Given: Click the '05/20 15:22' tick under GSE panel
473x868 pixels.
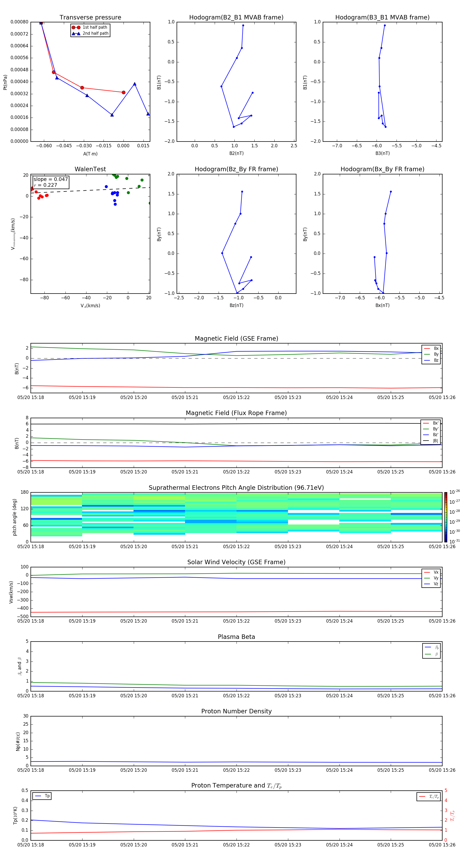Looking at the screenshot, I should point(236,398).
